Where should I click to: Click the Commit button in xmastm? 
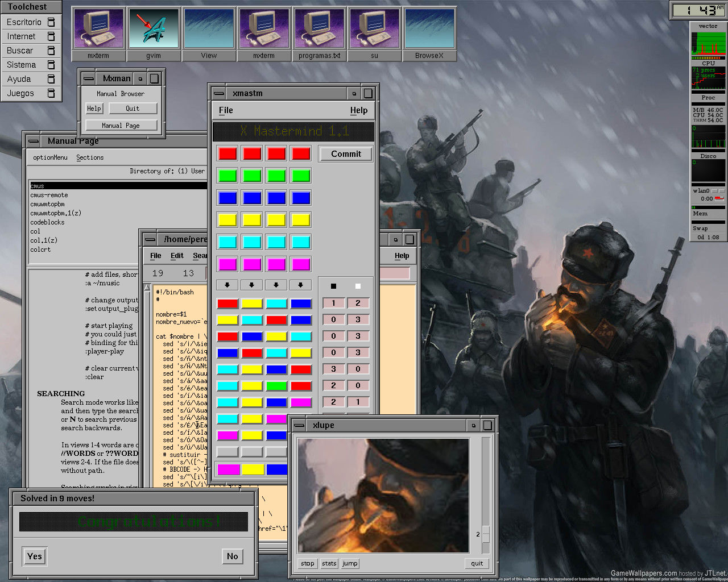click(x=346, y=154)
